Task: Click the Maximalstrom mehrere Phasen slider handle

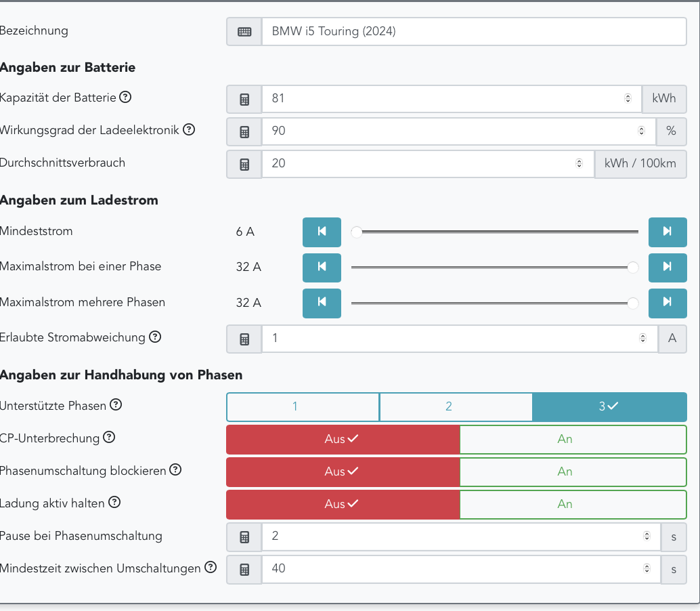Action: [x=633, y=303]
